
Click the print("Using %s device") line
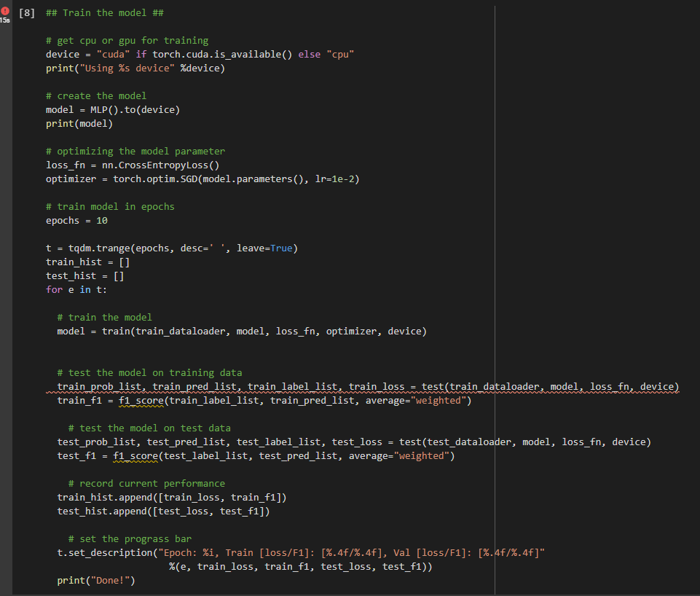click(135, 68)
